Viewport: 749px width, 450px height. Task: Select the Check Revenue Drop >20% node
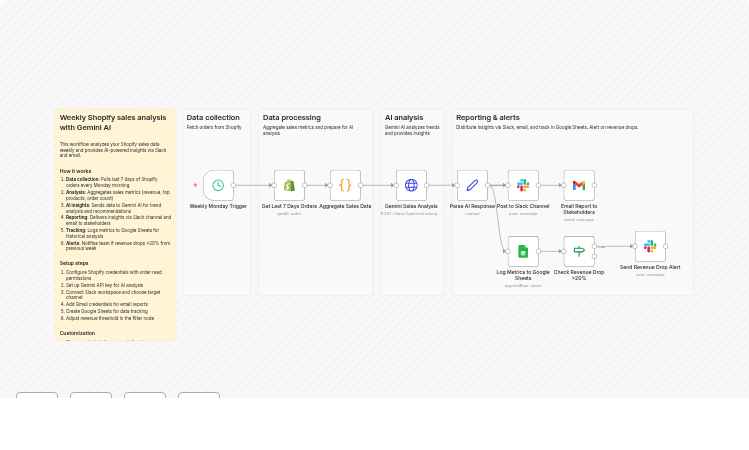pyautogui.click(x=579, y=251)
